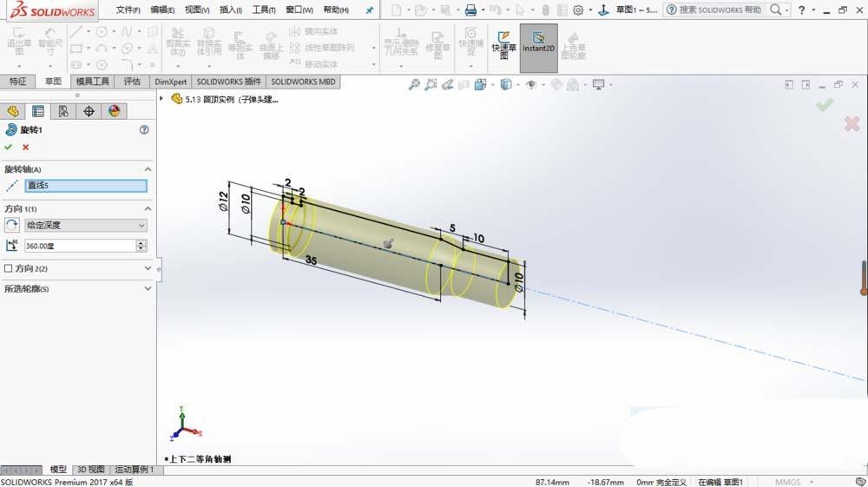Switch to the SOLIDWORKS 插件 tab

pos(228,82)
